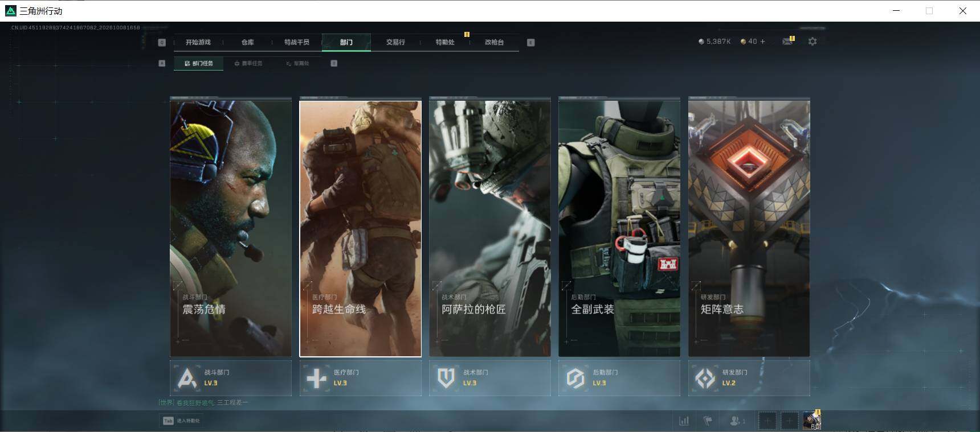Switch to the 开始游戏 tab
Viewport: 980px width, 432px height.
198,42
